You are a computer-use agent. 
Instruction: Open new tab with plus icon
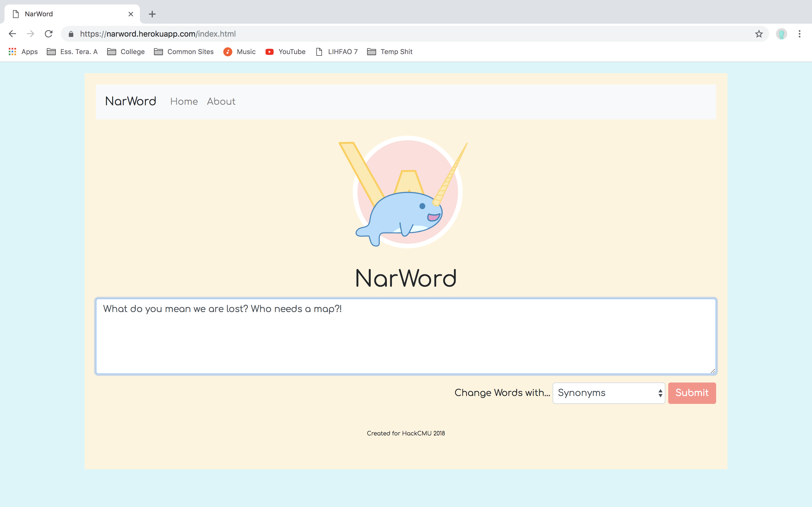(x=152, y=14)
